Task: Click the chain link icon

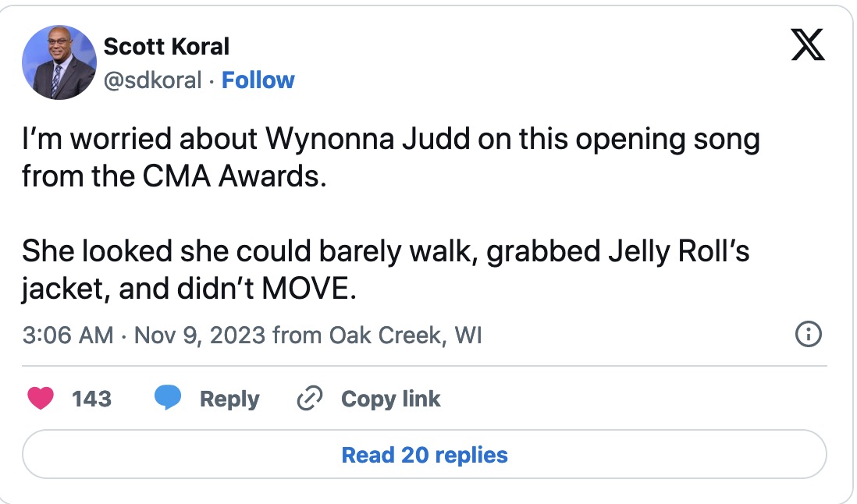Action: [x=310, y=399]
